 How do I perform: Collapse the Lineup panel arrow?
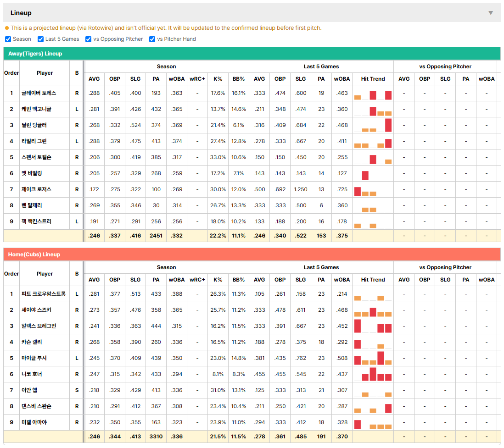pos(491,13)
